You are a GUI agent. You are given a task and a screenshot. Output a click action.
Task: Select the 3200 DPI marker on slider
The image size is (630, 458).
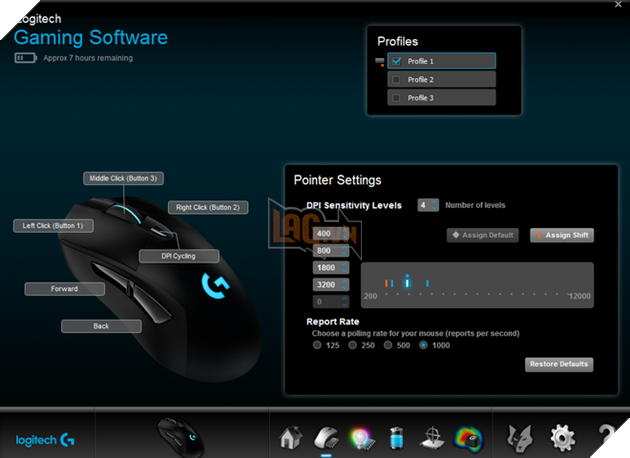(x=427, y=284)
